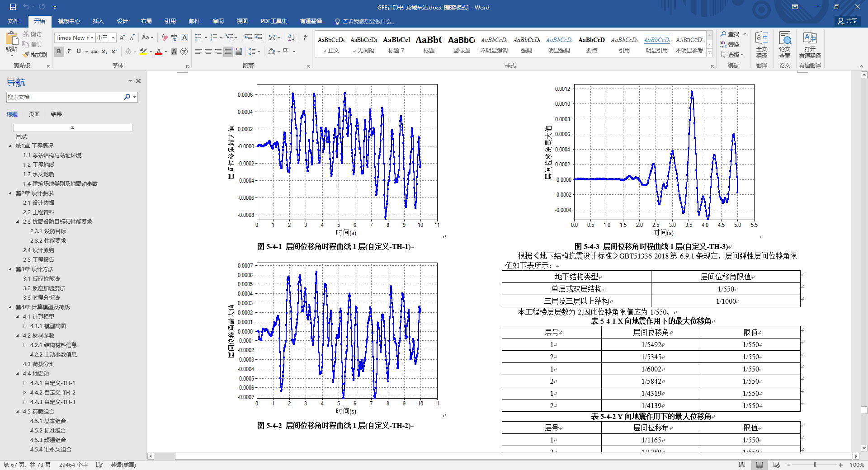Click the superscript x² icon

pos(114,52)
